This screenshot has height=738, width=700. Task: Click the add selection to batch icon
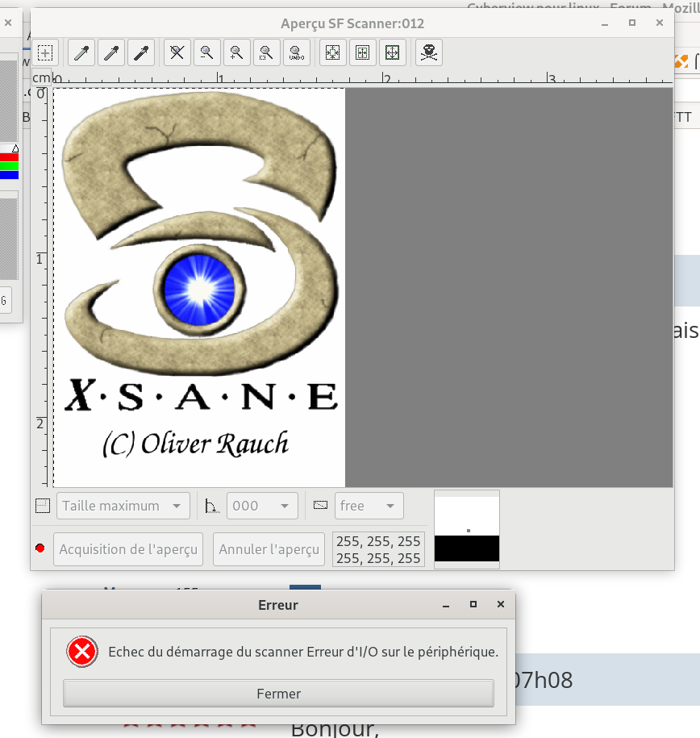(x=45, y=52)
